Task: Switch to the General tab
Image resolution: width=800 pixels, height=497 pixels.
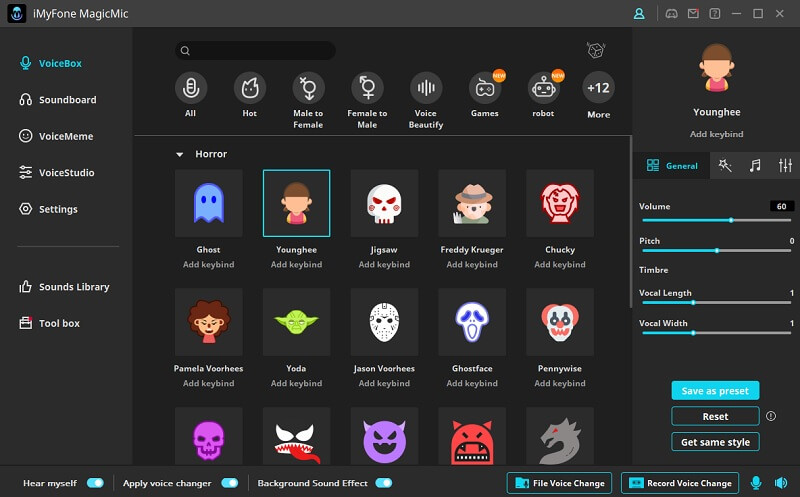Action: point(671,165)
